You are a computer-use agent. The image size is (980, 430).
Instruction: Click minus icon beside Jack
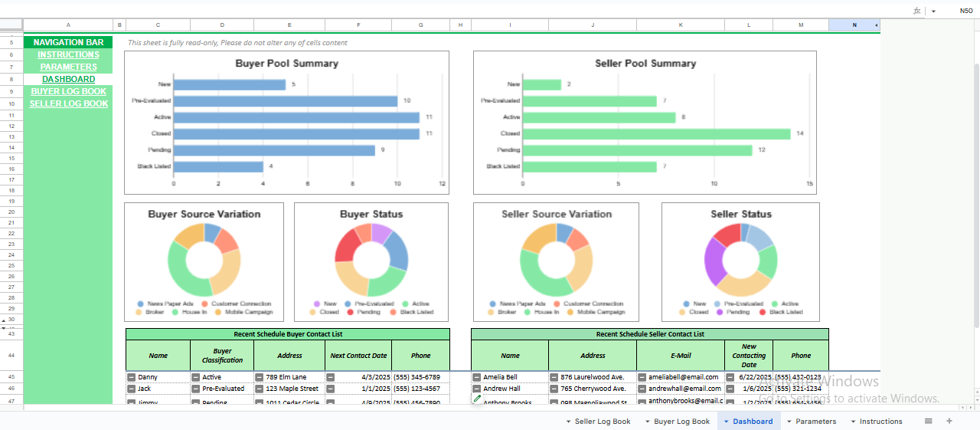pos(132,389)
